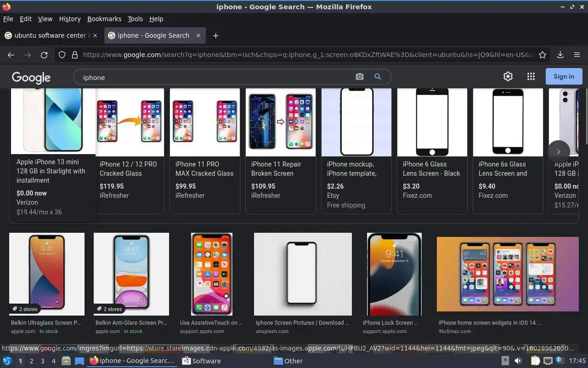Image resolution: width=588 pixels, height=368 pixels.
Task: Switch to Other window in taskbar
Action: point(288,361)
